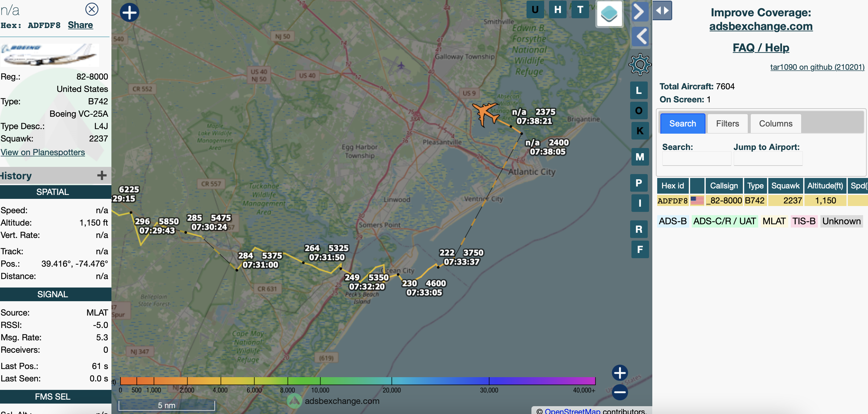Open the Share link
The image size is (868, 414).
(x=80, y=25)
